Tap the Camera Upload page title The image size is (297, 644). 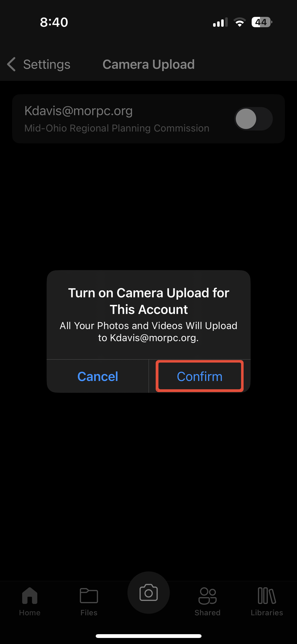click(x=149, y=65)
